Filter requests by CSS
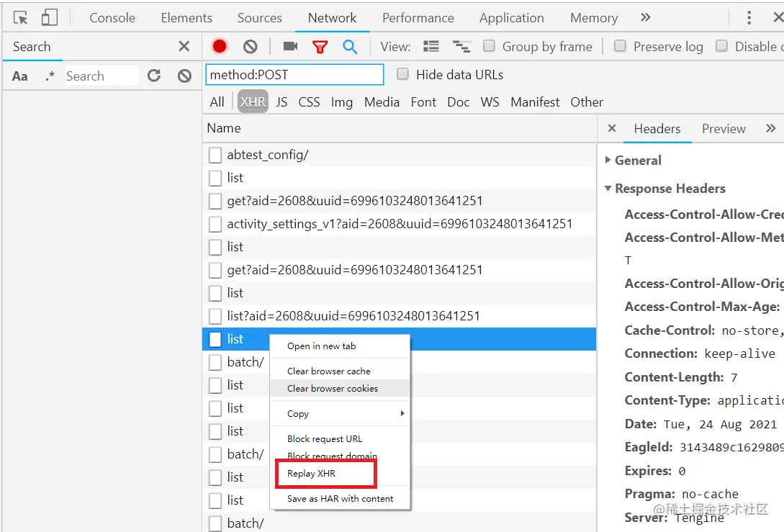 pyautogui.click(x=309, y=102)
